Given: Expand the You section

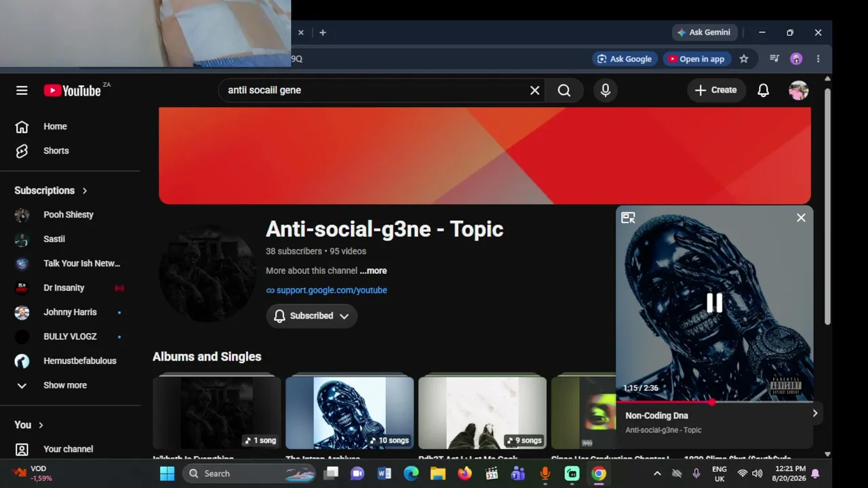Looking at the screenshot, I should [x=29, y=425].
